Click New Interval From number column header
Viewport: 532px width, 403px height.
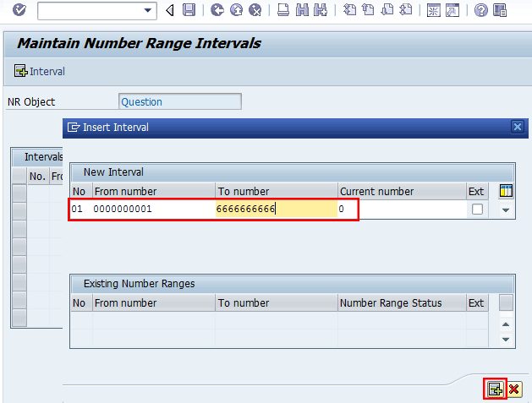pyautogui.click(x=154, y=192)
